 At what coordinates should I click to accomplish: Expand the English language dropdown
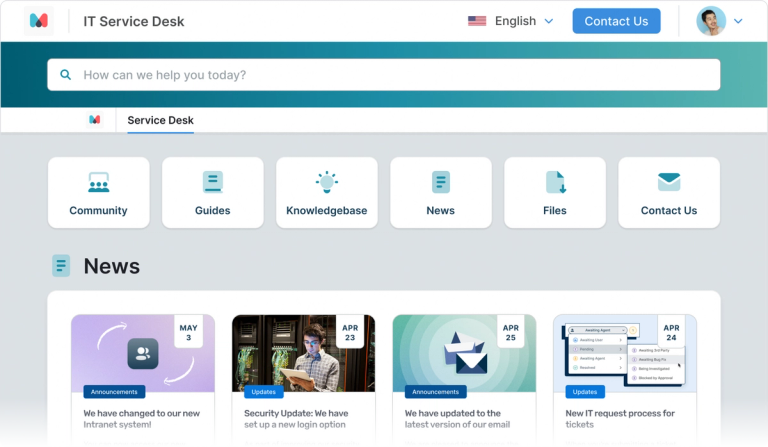click(510, 21)
